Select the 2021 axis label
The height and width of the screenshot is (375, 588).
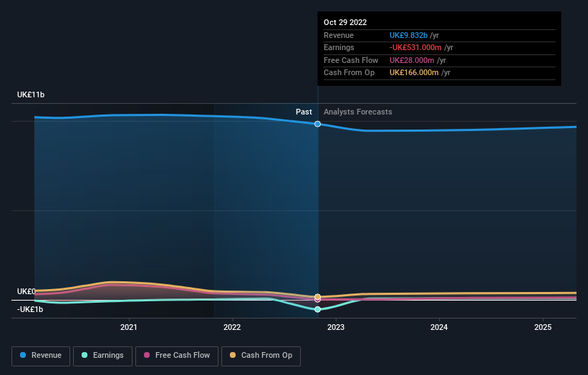[x=129, y=328]
